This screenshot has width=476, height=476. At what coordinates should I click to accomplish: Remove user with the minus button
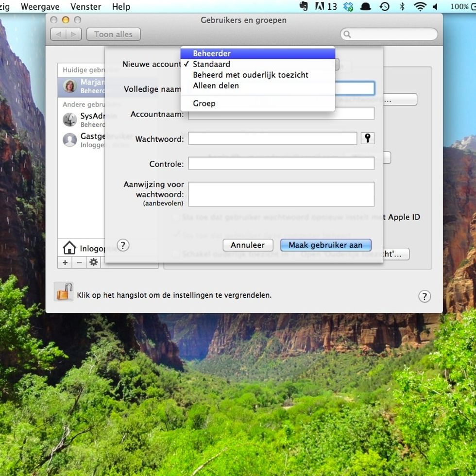click(79, 263)
